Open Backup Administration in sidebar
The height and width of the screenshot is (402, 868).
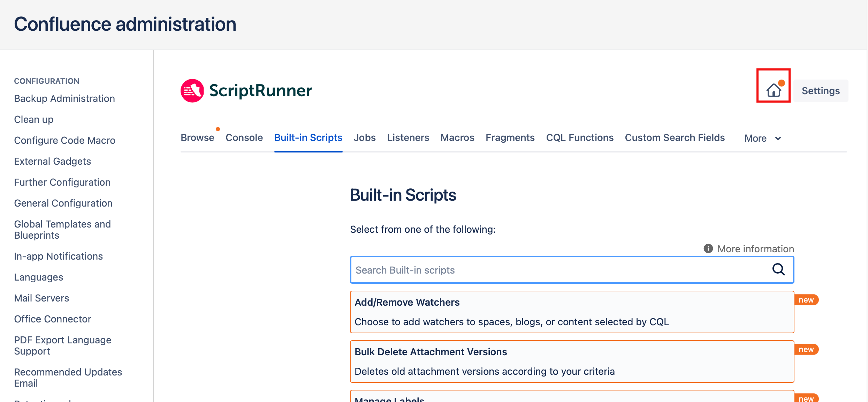64,98
